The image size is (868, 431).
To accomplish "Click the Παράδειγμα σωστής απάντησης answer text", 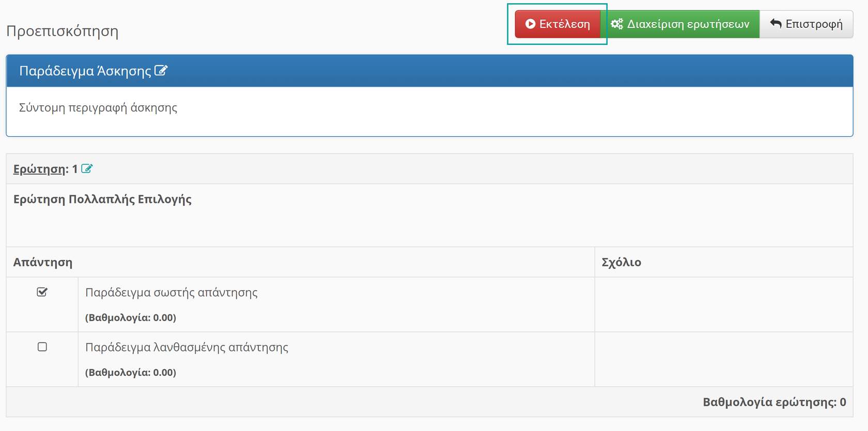I will click(171, 293).
